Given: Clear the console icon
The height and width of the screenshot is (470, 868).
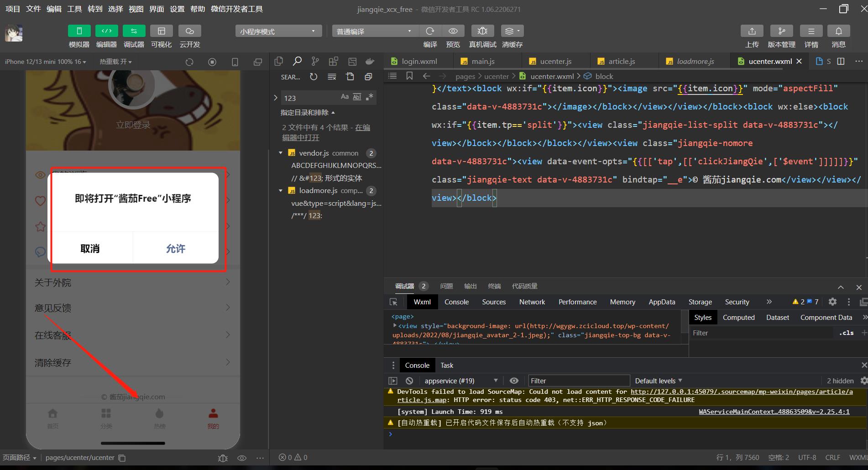Looking at the screenshot, I should point(409,381).
